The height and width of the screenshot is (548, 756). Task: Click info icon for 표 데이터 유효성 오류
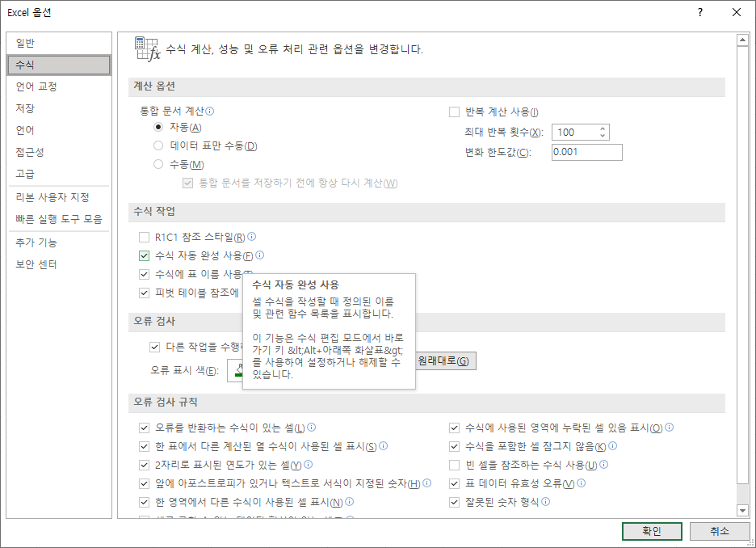coord(581,483)
